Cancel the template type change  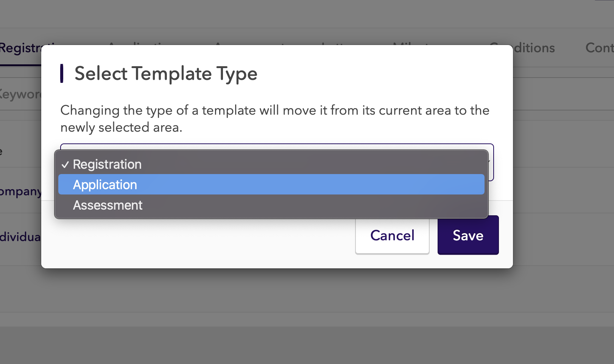pos(392,235)
